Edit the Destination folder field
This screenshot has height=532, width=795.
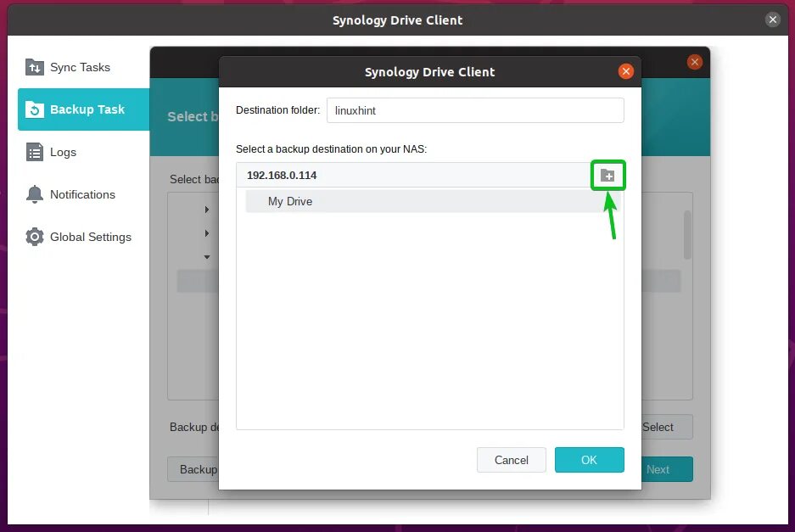click(475, 110)
